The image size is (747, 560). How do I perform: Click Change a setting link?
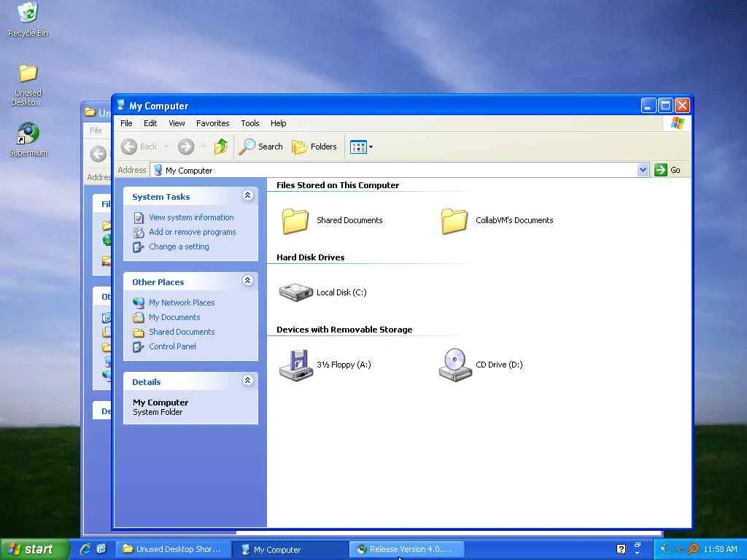tap(179, 246)
